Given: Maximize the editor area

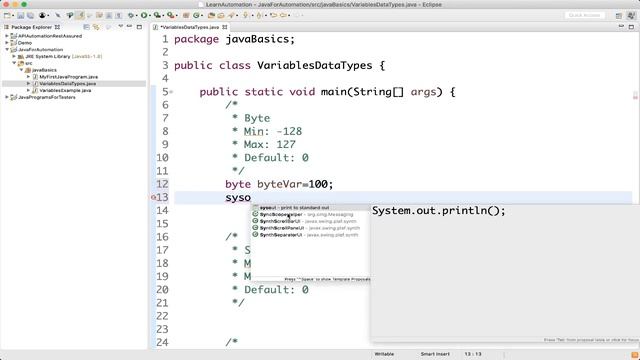Looking at the screenshot, I should click(631, 27).
